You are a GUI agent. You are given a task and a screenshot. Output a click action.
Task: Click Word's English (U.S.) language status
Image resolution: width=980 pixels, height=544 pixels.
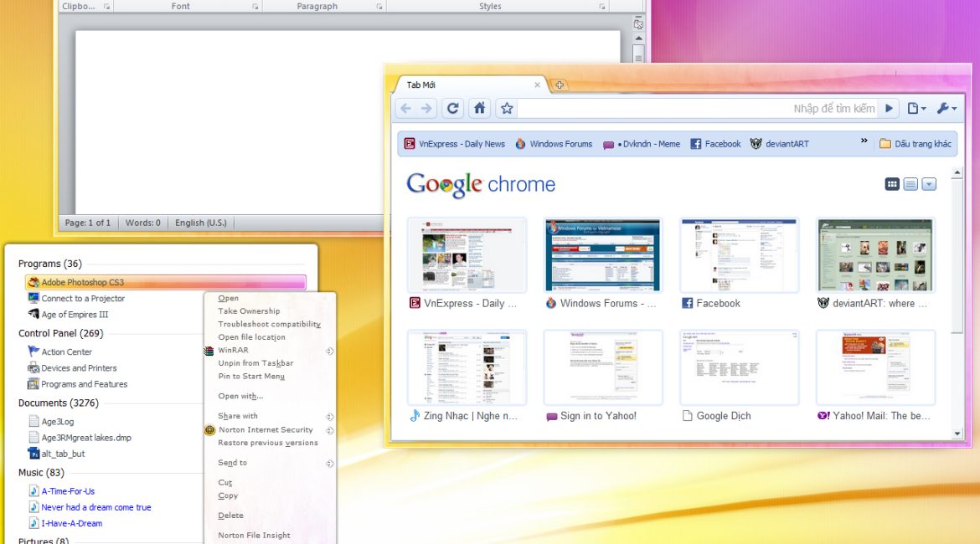click(x=201, y=223)
